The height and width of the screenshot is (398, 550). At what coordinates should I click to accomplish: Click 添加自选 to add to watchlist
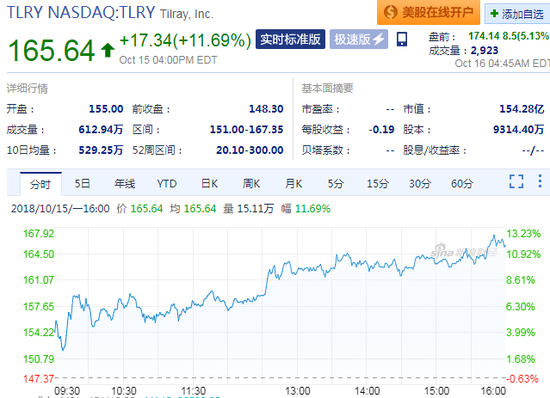tap(517, 14)
